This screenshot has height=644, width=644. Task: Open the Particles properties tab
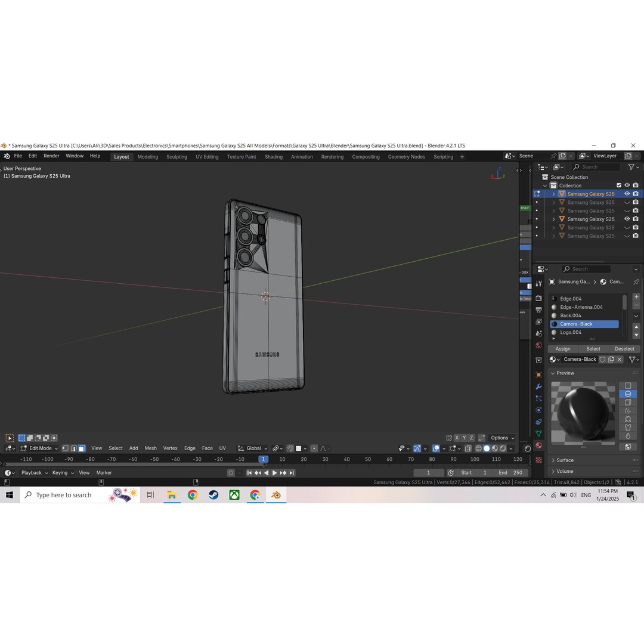pyautogui.click(x=538, y=398)
